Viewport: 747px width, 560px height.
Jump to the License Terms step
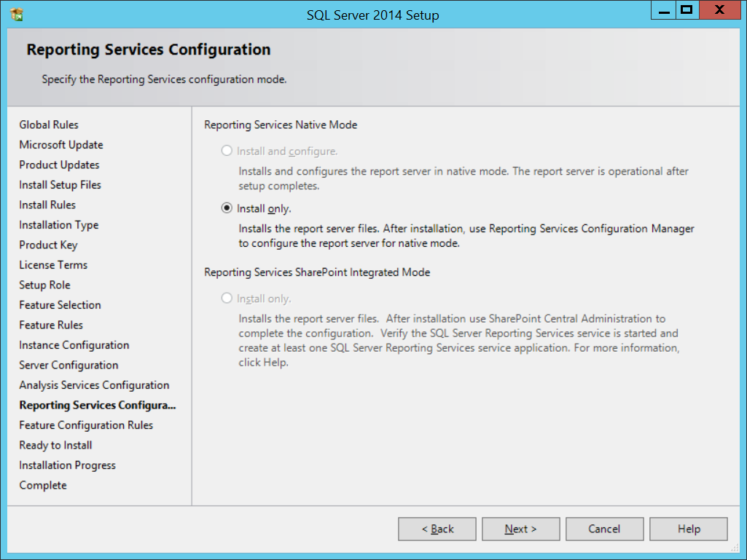pos(53,265)
